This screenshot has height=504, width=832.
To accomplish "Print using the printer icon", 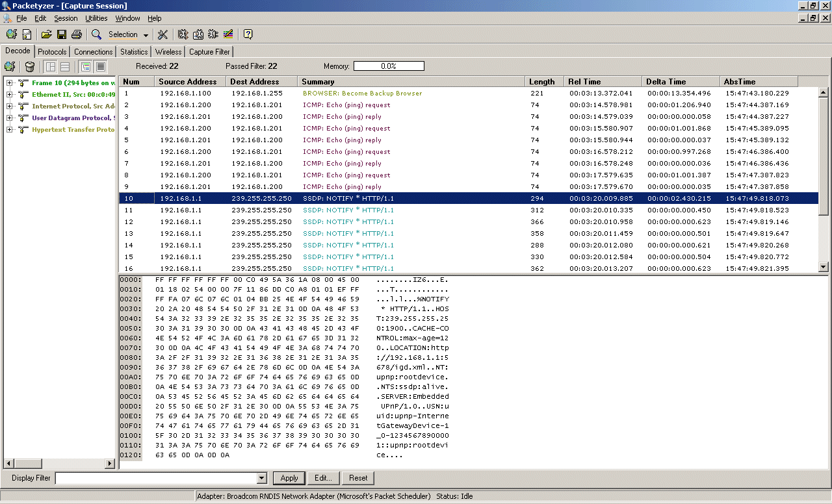I will click(x=77, y=34).
